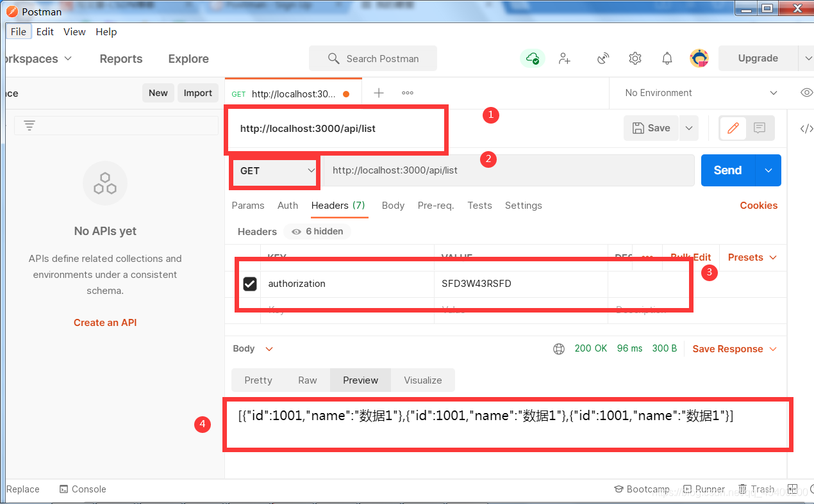Image resolution: width=814 pixels, height=504 pixels.
Task: Toggle the two-pane layout icon
Action: [793, 489]
